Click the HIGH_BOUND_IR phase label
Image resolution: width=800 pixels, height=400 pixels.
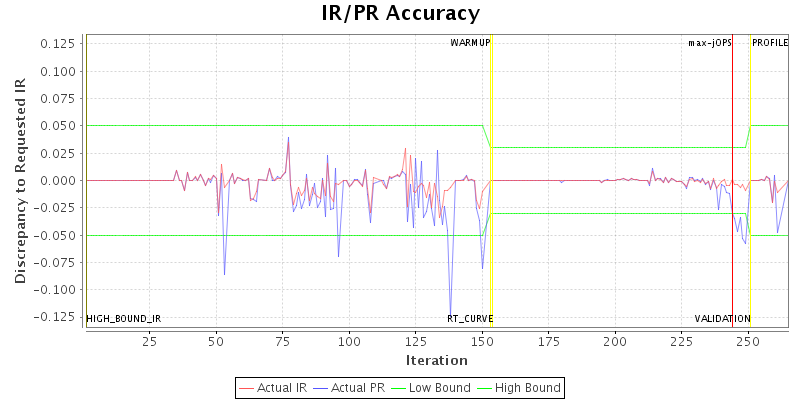point(123,319)
